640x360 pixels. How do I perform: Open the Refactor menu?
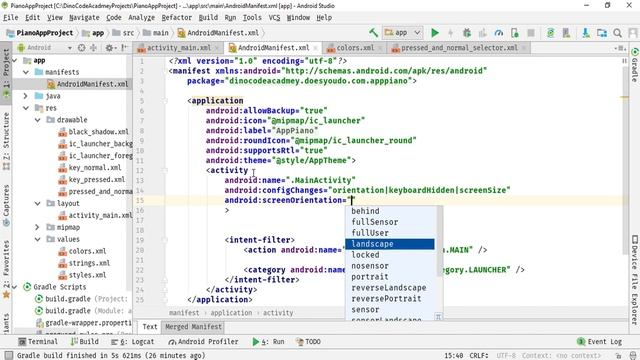click(176, 18)
